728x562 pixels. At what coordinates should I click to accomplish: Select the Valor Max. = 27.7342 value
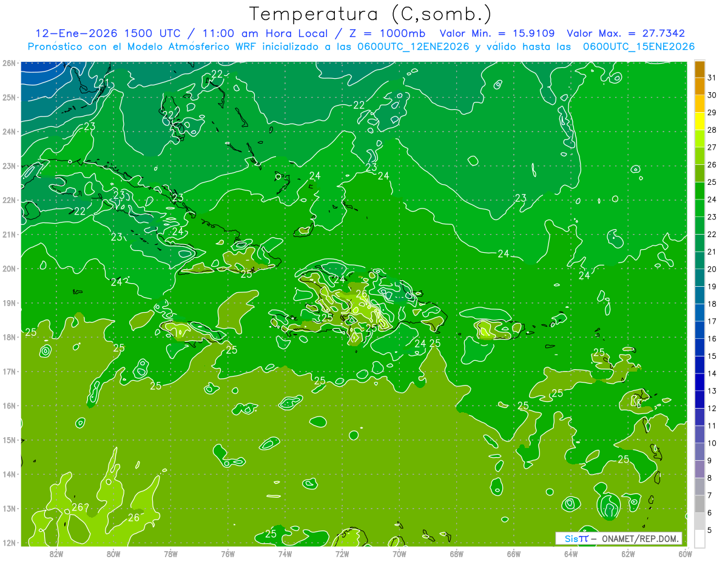pos(626,33)
